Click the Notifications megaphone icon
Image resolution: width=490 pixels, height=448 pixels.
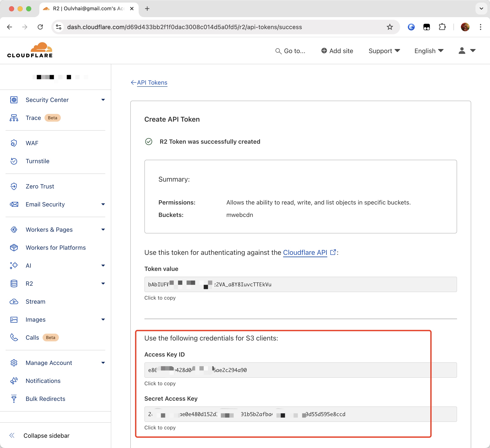[14, 381]
